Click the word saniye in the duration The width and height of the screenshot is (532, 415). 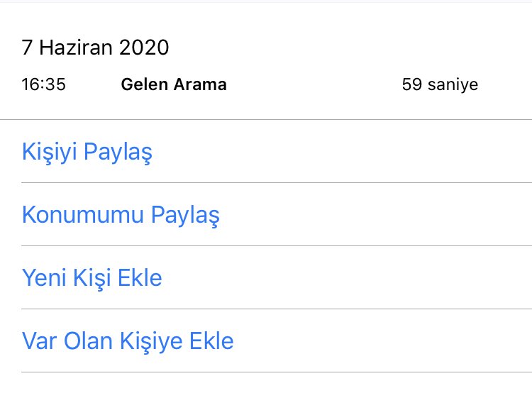tap(453, 85)
